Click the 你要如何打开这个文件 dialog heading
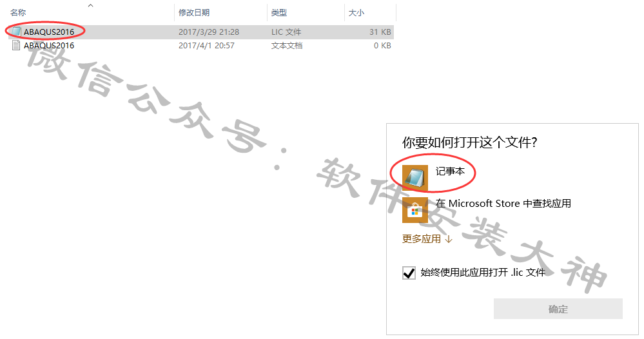 [x=469, y=142]
